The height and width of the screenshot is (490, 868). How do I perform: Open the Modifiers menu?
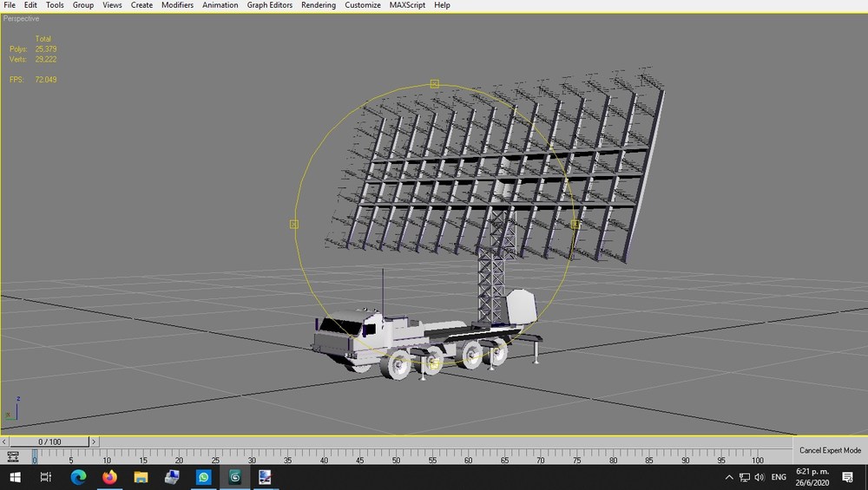[x=177, y=5]
